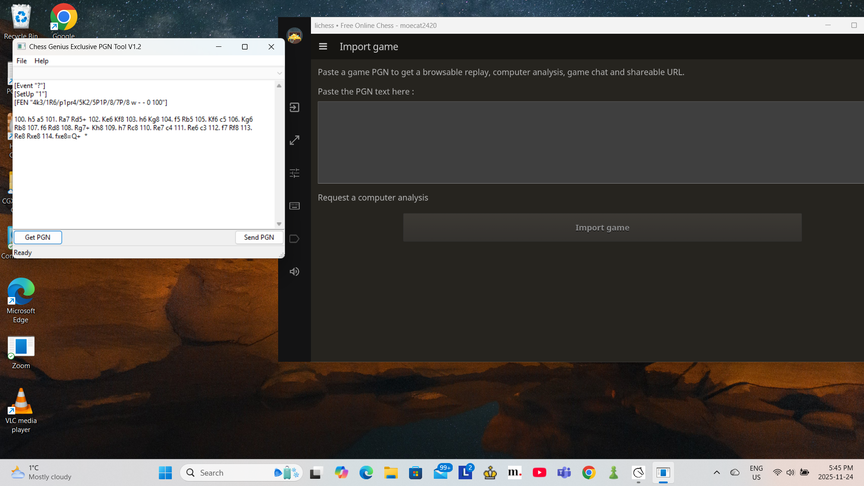Open the OneDrive cloud tray icon

[735, 473]
